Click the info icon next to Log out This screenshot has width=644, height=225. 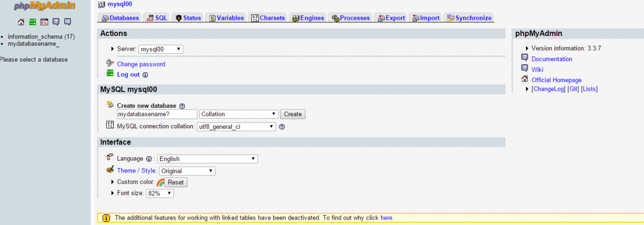(145, 75)
